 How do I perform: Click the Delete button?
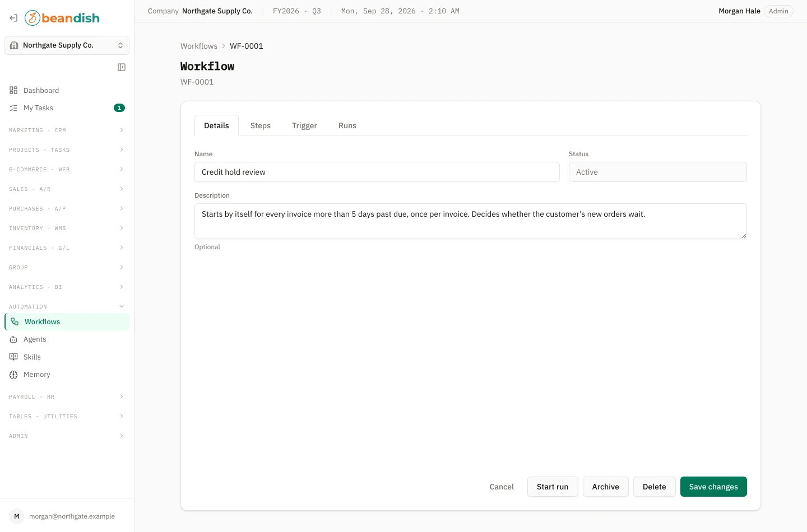point(655,487)
